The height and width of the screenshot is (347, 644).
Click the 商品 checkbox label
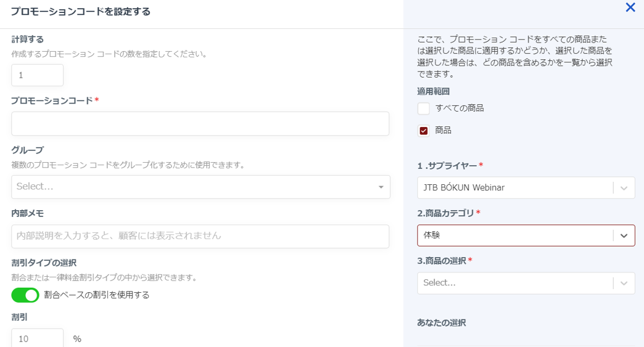[444, 131]
